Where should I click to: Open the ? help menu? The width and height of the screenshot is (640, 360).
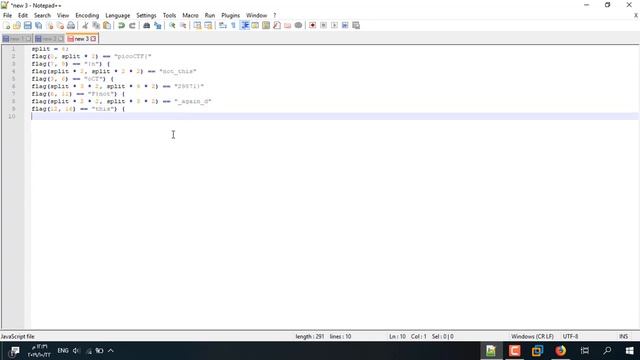tap(275, 16)
